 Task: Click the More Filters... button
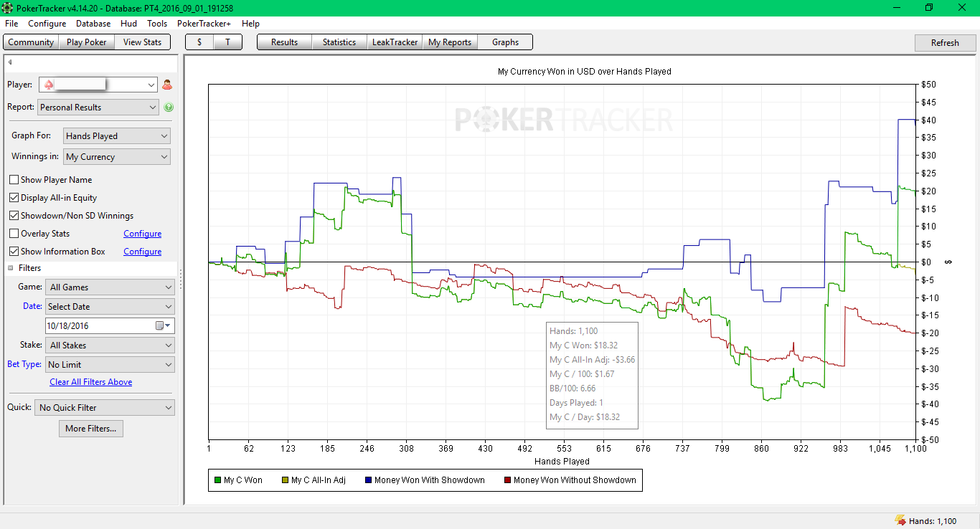(x=90, y=429)
